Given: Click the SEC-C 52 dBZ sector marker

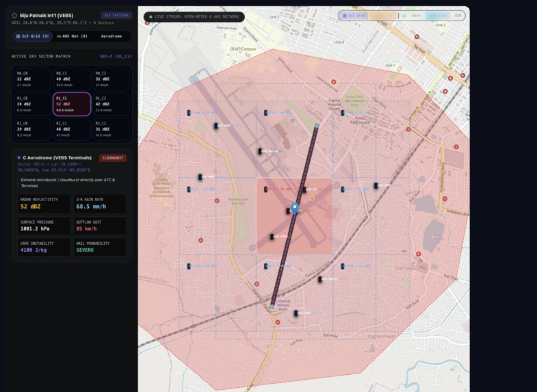Looking at the screenshot, I should point(265,190).
